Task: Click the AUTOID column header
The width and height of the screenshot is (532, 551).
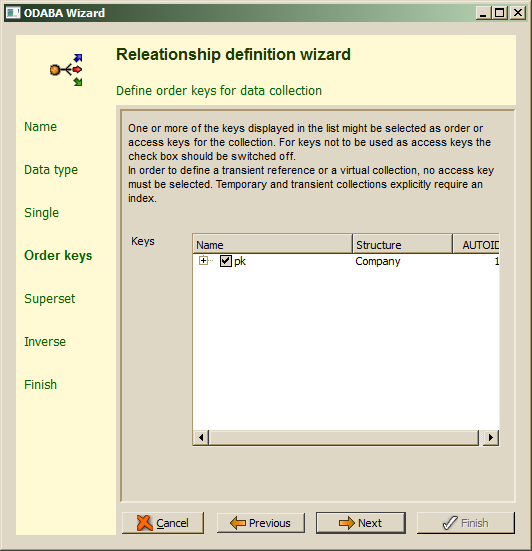Action: [x=476, y=244]
